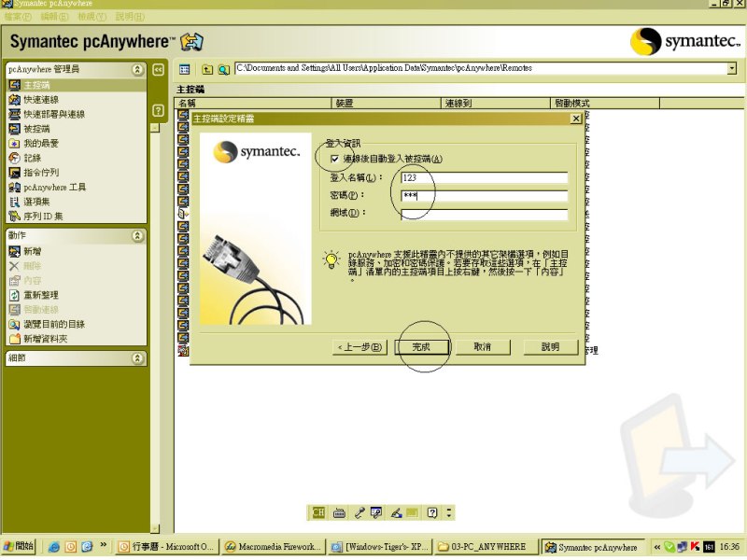Sort by the 連線到 column header
This screenshot has height=560, width=747.
496,103
